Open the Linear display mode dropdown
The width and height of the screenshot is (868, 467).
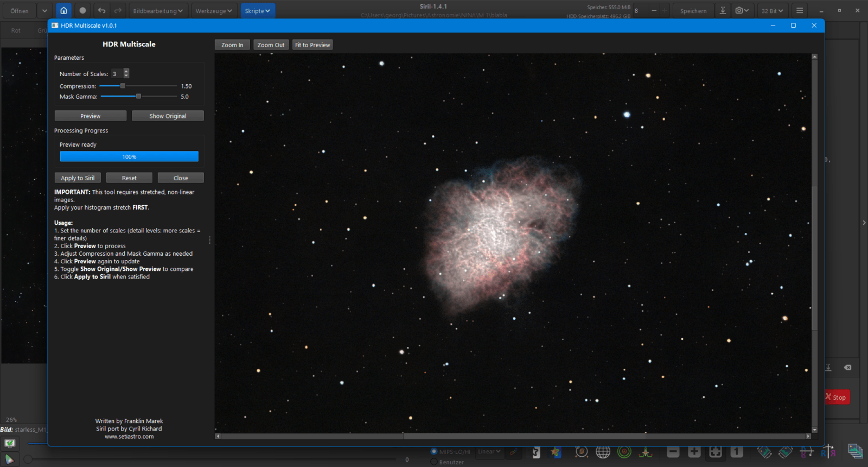(489, 451)
